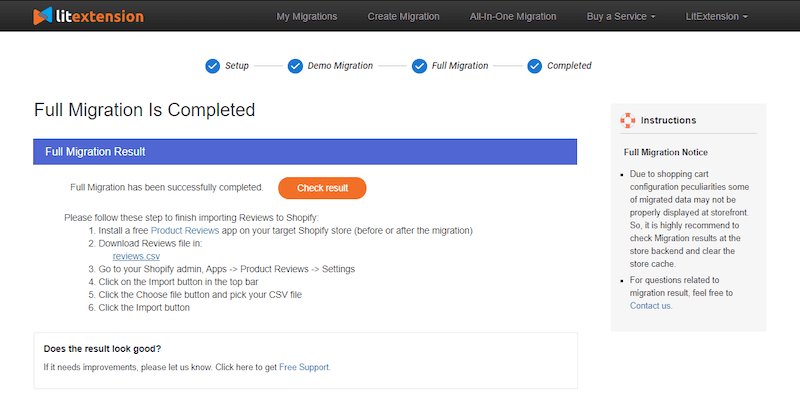The width and height of the screenshot is (800, 404).
Task: Click the LitExtension logo
Action: point(89,16)
